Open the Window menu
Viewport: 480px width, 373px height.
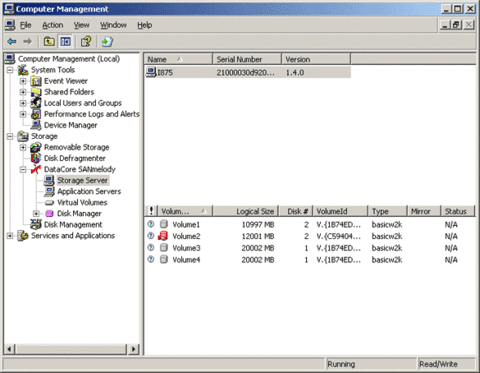tap(113, 25)
